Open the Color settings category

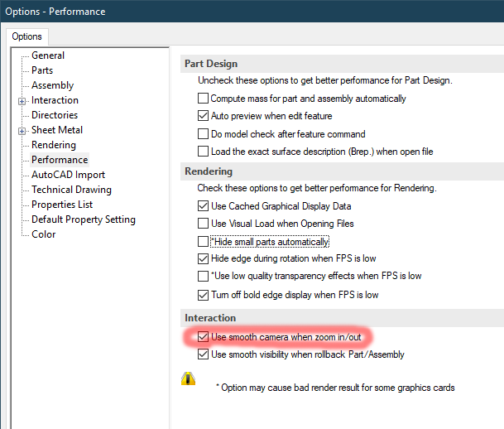point(44,234)
